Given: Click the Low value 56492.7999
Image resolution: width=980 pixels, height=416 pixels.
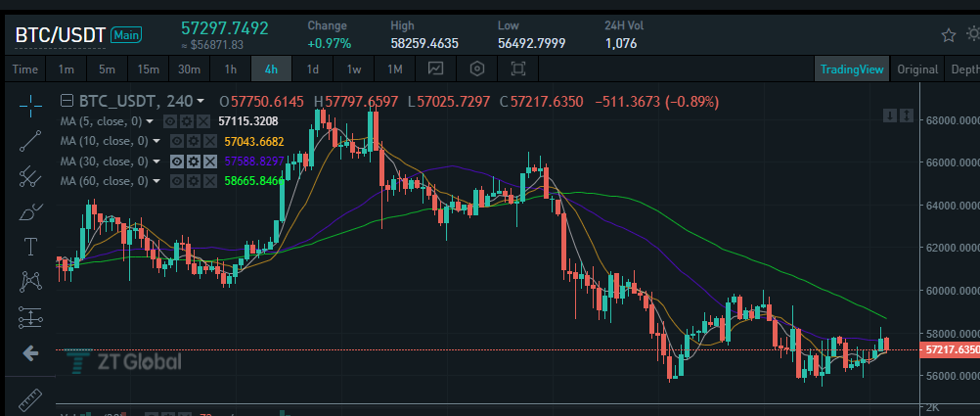Looking at the screenshot, I should (x=531, y=43).
